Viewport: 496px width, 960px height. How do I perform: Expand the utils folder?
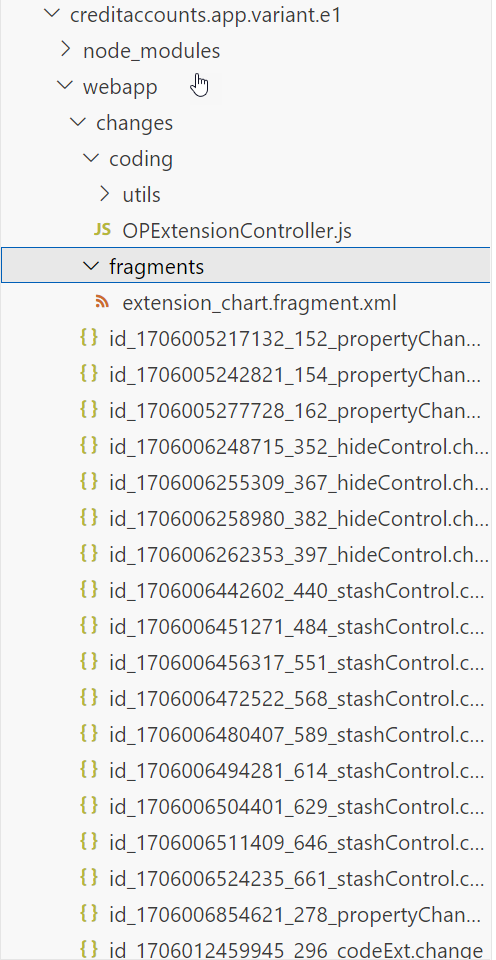tap(105, 194)
